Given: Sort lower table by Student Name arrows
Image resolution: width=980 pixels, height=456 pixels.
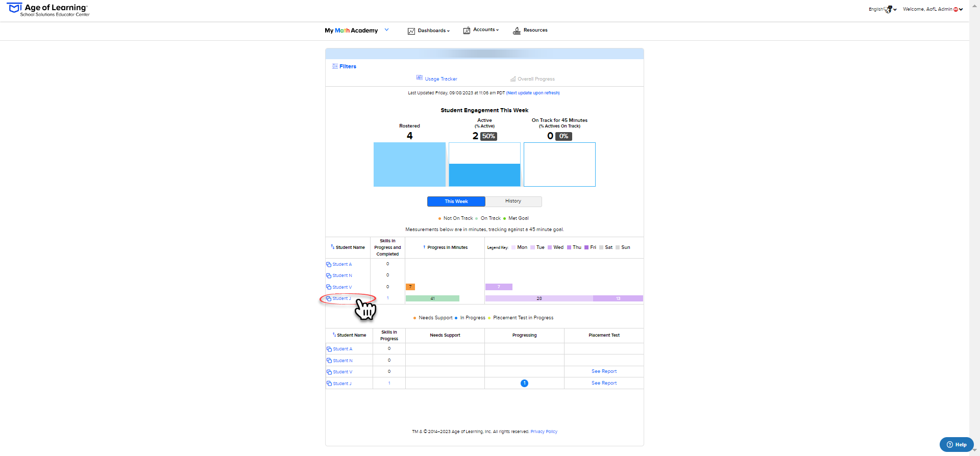Looking at the screenshot, I should click(x=334, y=335).
